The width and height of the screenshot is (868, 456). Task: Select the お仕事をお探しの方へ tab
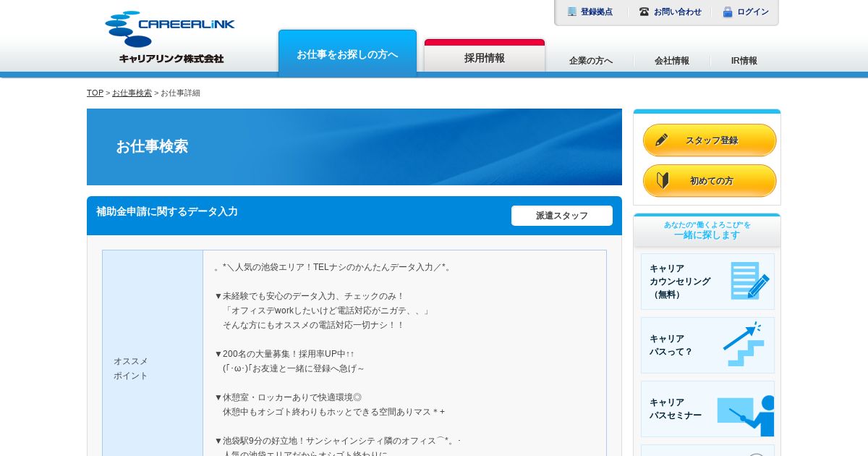coord(347,51)
